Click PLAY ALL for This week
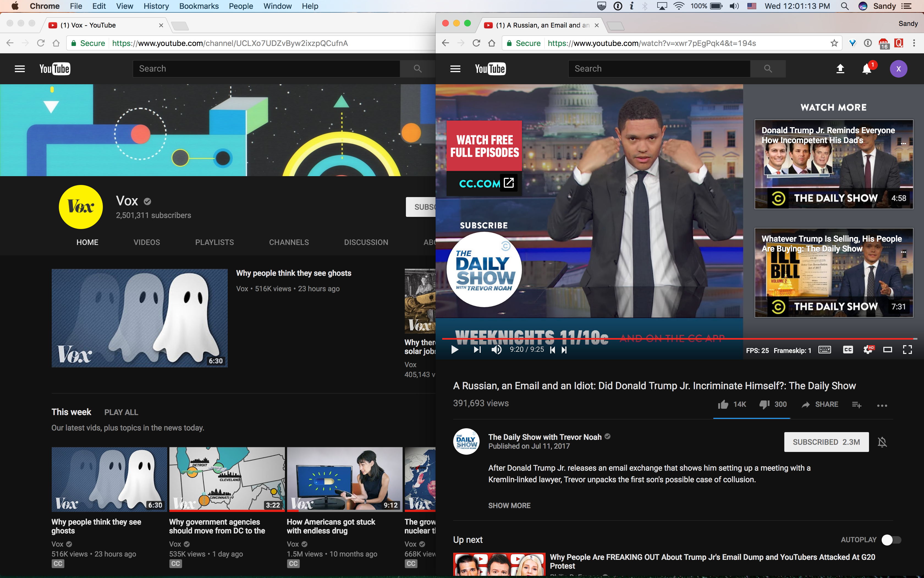Viewport: 924px width, 578px height. [x=121, y=413]
